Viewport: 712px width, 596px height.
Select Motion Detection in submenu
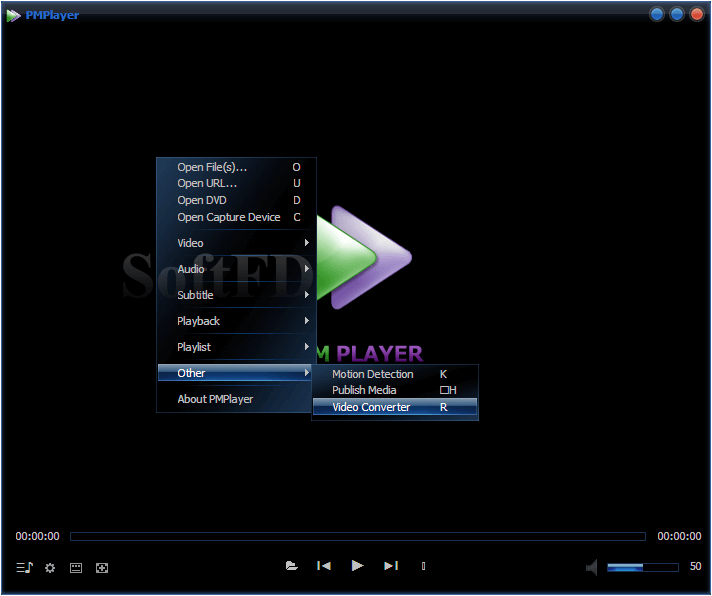point(395,374)
